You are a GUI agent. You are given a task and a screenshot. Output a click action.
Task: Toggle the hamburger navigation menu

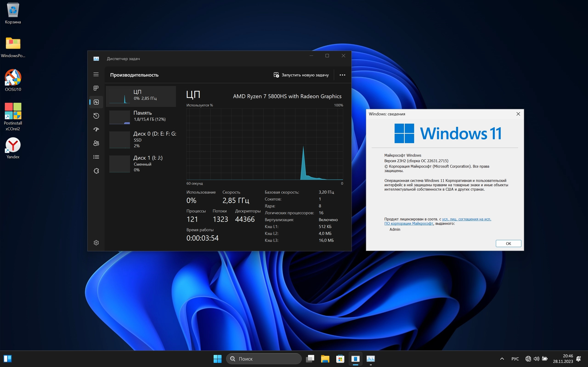pyautogui.click(x=96, y=74)
